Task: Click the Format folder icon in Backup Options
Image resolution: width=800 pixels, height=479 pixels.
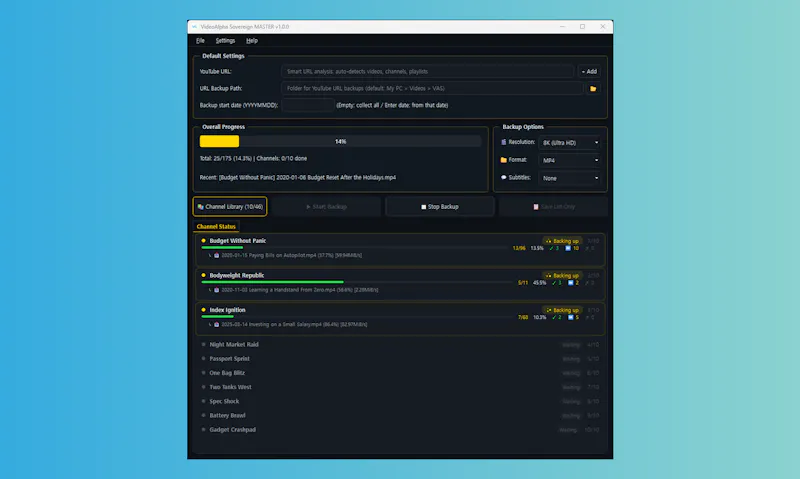Action: (x=504, y=160)
